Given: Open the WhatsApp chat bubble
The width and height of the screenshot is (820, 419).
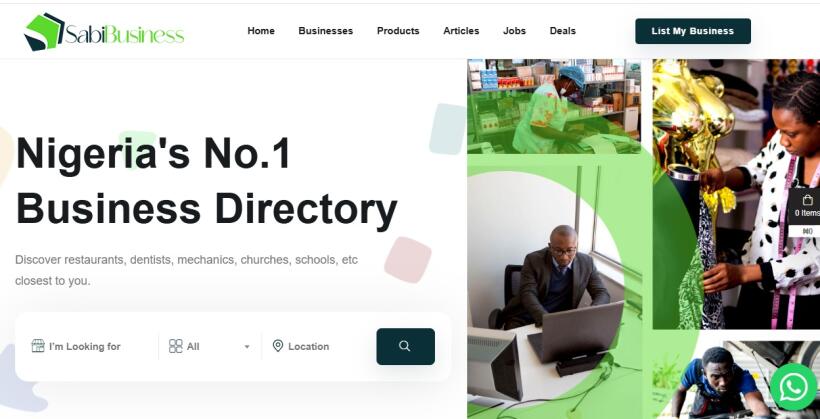Looking at the screenshot, I should (x=794, y=388).
